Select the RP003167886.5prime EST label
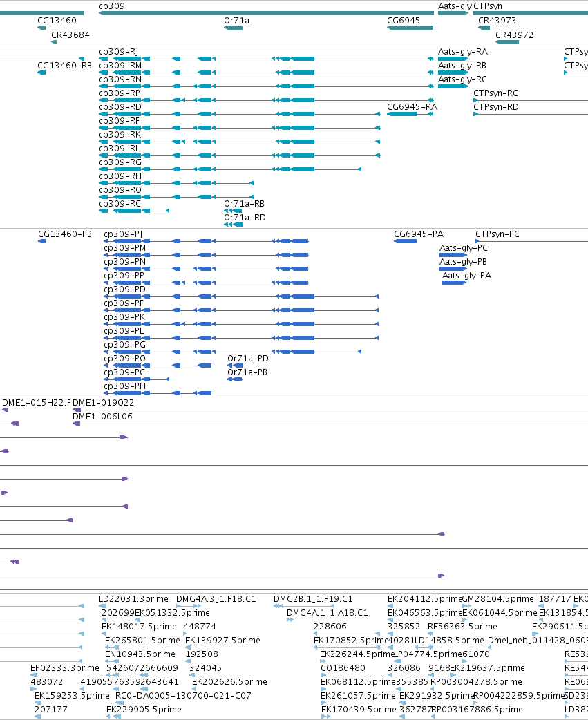588x720 pixels. coord(477,709)
